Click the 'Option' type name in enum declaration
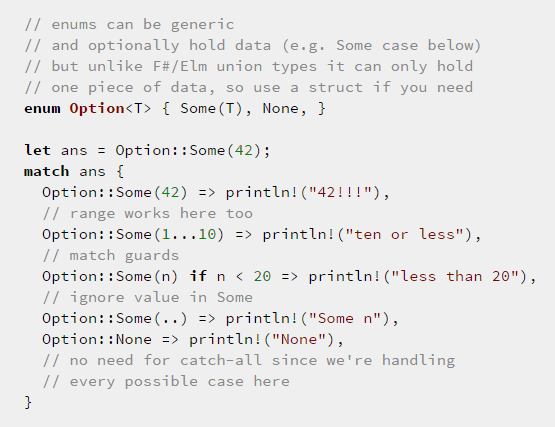This screenshot has width=555, height=427. [97, 108]
